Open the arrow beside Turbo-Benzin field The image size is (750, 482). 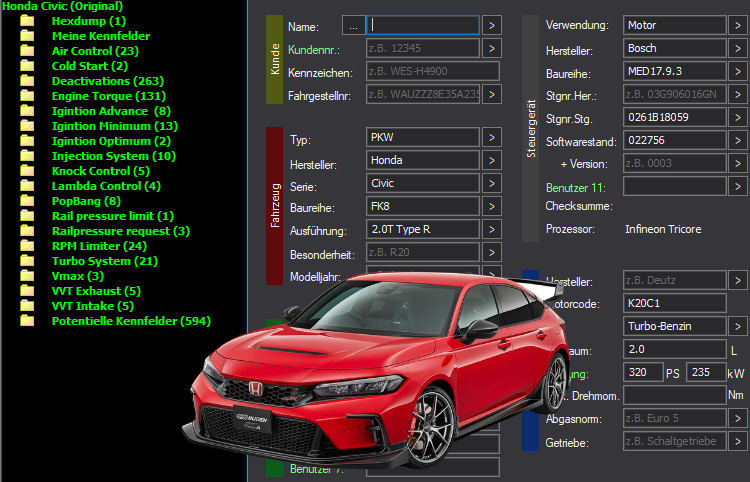pos(738,326)
